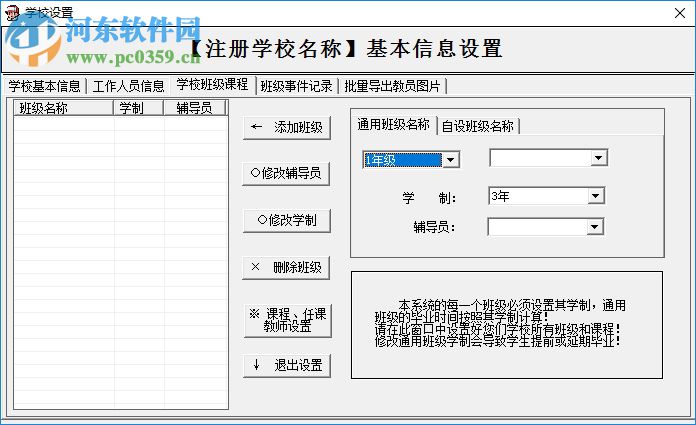Click 修改辅导员 button

coord(286,173)
